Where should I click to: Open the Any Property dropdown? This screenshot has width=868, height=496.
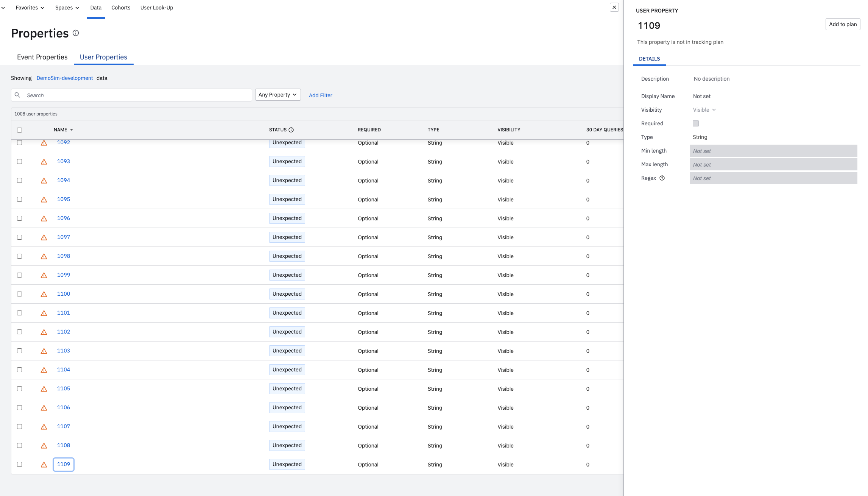coord(277,95)
